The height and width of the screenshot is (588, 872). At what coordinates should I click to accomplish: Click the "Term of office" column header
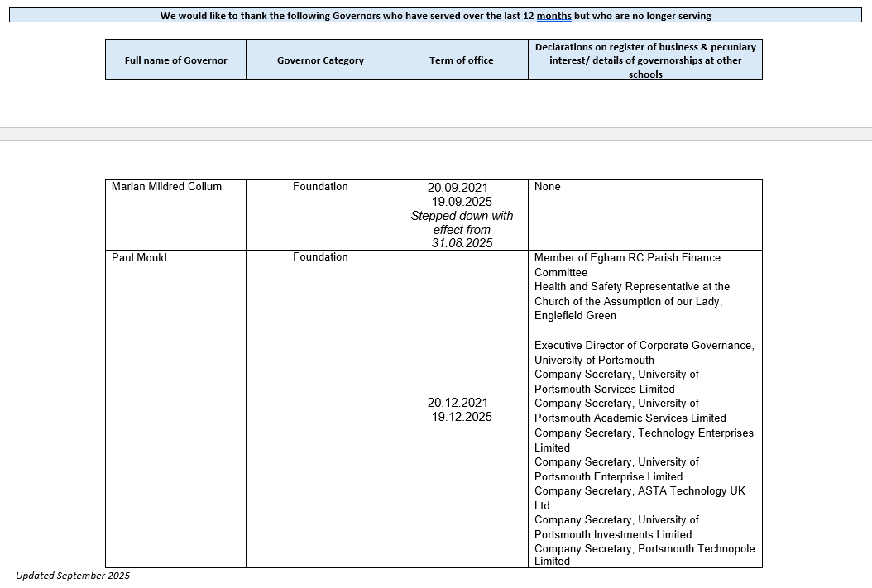(x=461, y=60)
